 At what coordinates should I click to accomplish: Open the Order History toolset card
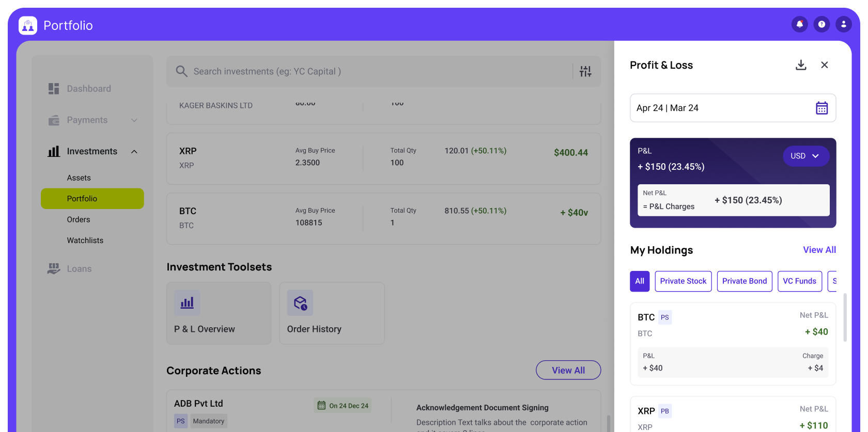point(332,313)
